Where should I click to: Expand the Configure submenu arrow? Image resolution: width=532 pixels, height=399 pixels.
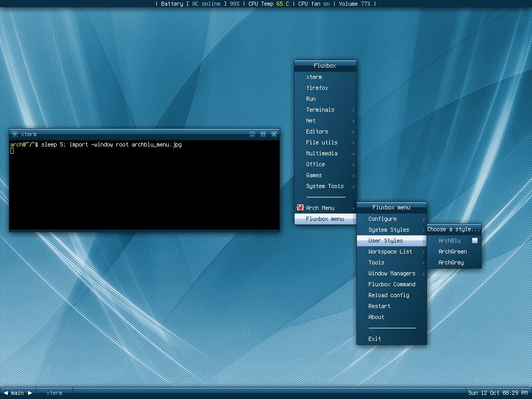[x=423, y=219]
